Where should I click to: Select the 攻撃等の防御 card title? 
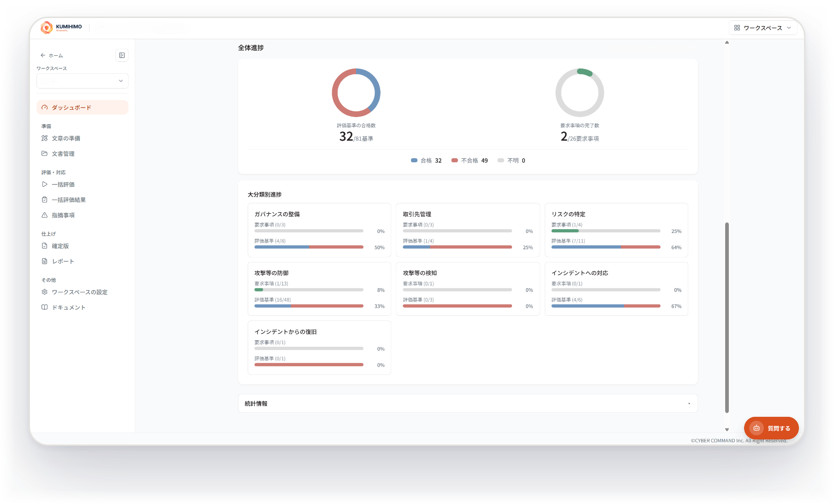(271, 273)
